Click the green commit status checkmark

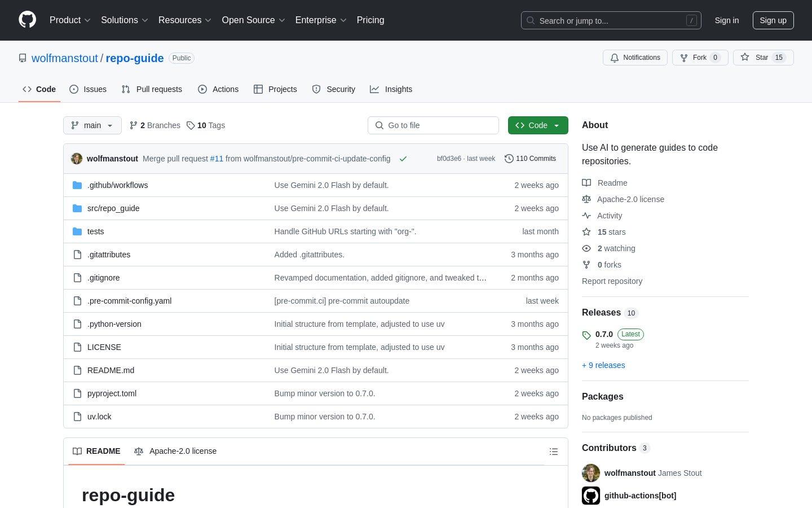click(x=403, y=159)
